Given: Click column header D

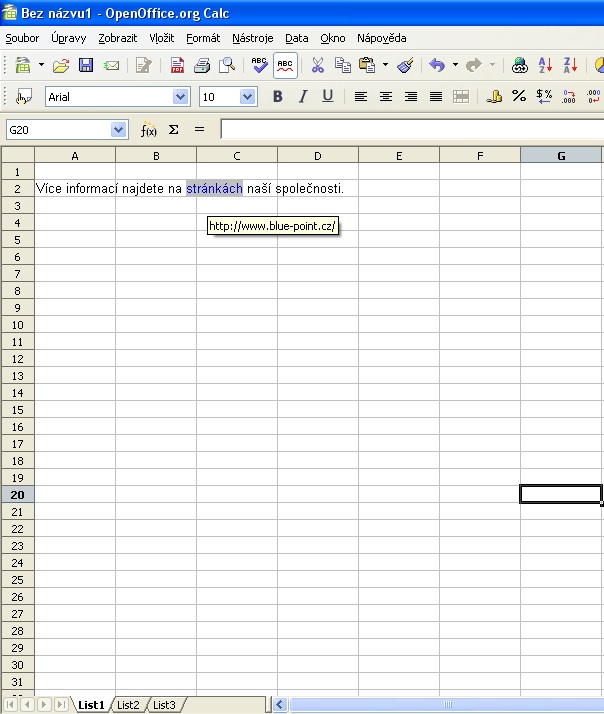Looking at the screenshot, I should (317, 155).
